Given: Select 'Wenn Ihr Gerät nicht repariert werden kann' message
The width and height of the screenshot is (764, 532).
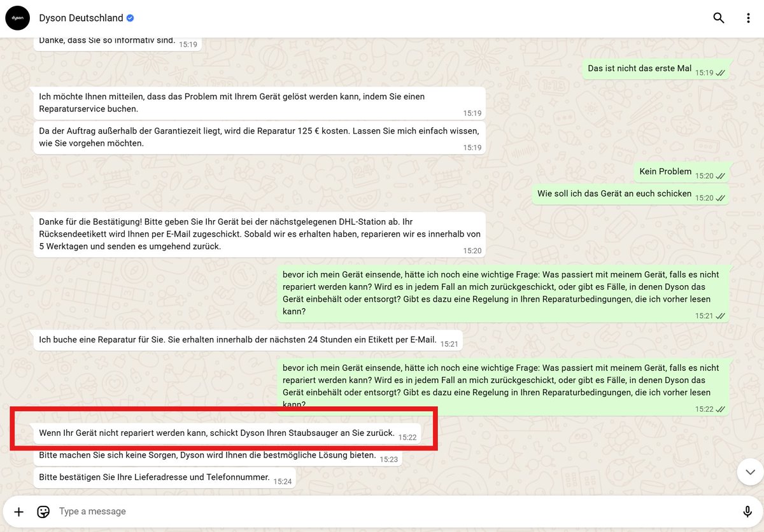Looking at the screenshot, I should pyautogui.click(x=227, y=434).
